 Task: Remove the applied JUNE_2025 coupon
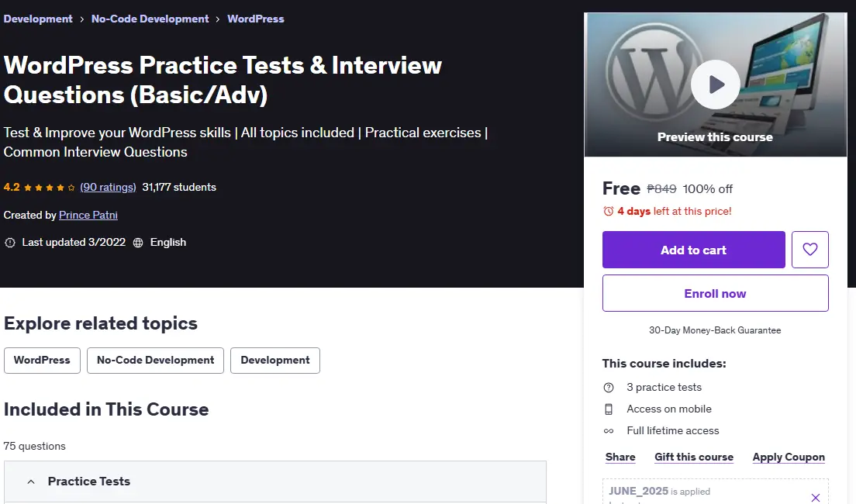(816, 498)
